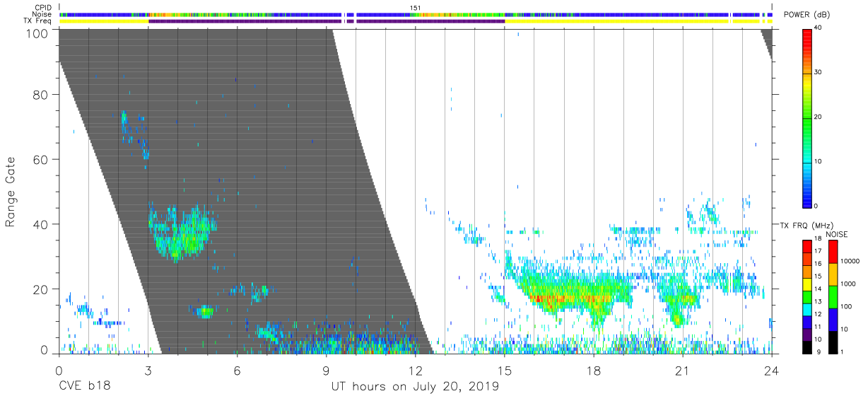Click the 60 tick on Range Gate axis
The image size is (868, 401).
coord(40,159)
